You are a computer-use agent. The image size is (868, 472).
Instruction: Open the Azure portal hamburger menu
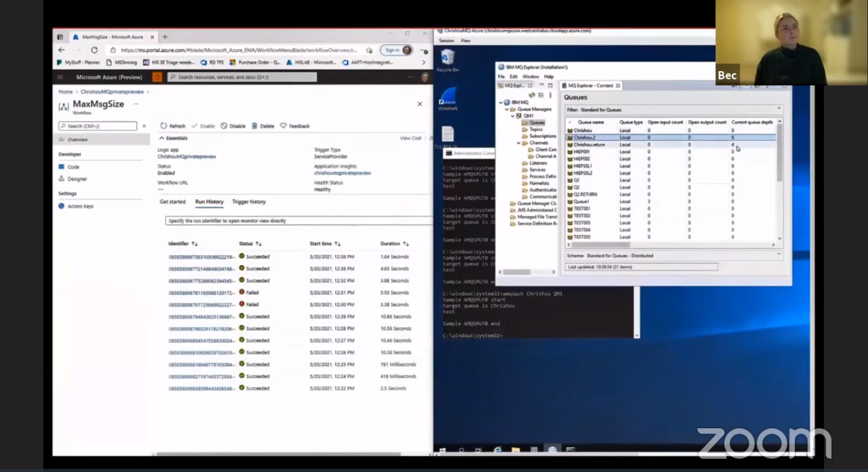click(x=60, y=77)
